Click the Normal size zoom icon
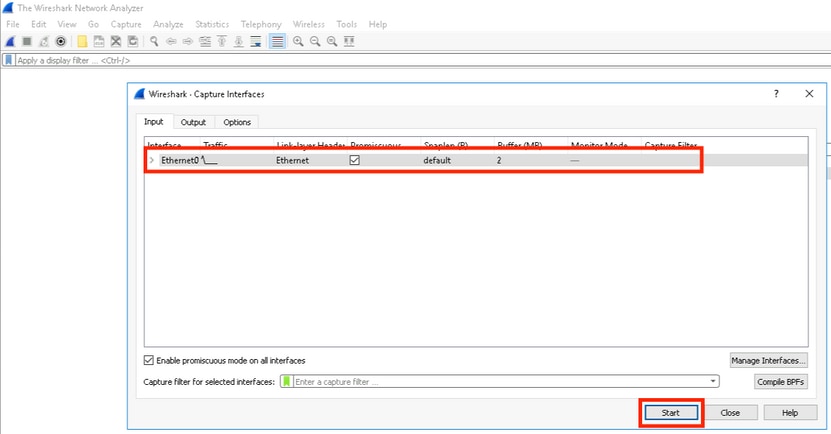 (332, 41)
